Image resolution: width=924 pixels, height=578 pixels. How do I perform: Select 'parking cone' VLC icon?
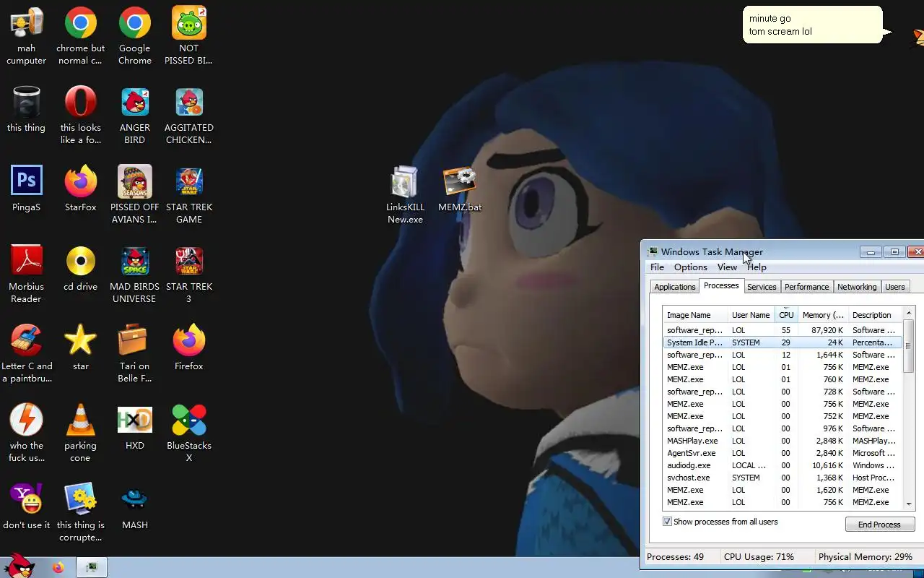pos(81,433)
